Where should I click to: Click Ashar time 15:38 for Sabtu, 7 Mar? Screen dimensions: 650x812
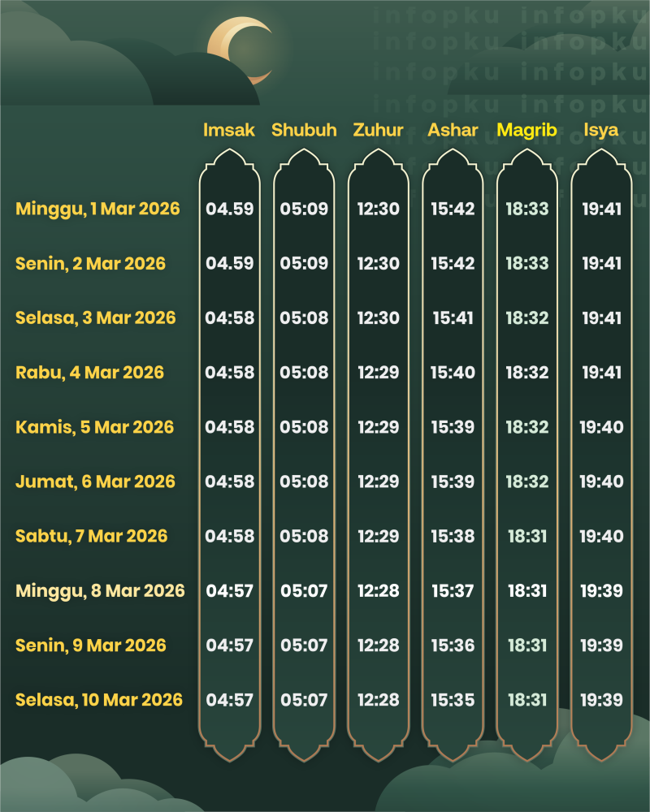point(453,536)
